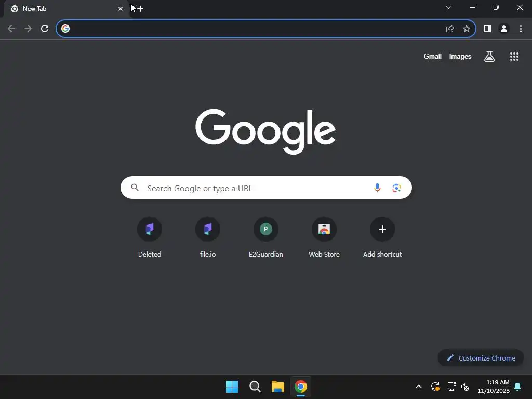The height and width of the screenshot is (399, 532).
Task: Open Search Labs flask icon
Action: point(489,56)
